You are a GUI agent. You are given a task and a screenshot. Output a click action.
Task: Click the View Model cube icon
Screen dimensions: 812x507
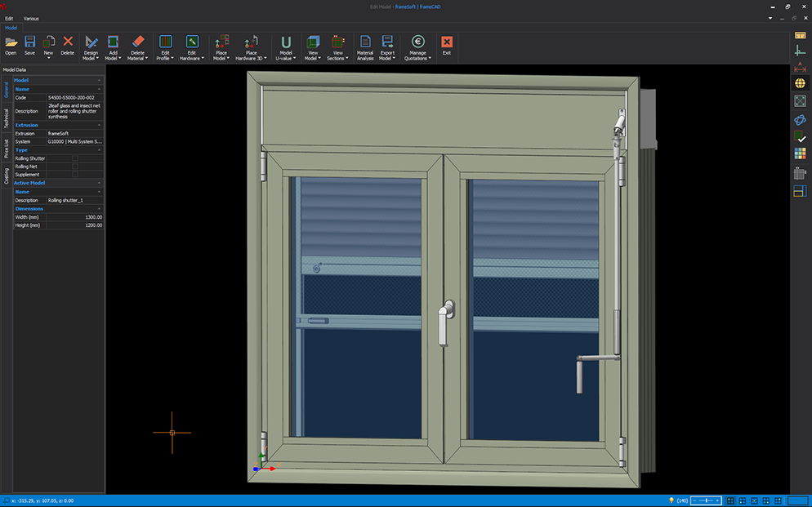313,42
